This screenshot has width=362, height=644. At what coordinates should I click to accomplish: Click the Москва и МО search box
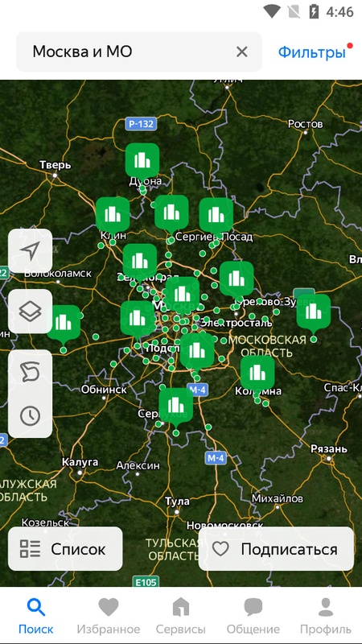(138, 52)
